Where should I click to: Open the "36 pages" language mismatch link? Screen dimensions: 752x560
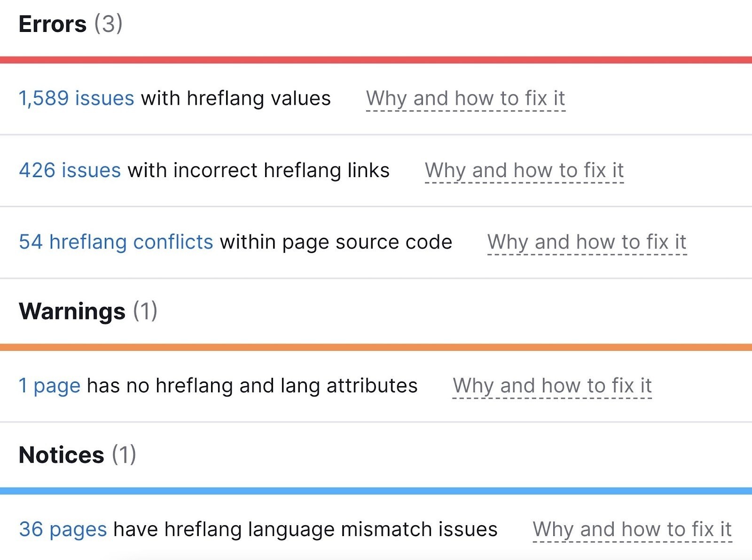pyautogui.click(x=61, y=529)
